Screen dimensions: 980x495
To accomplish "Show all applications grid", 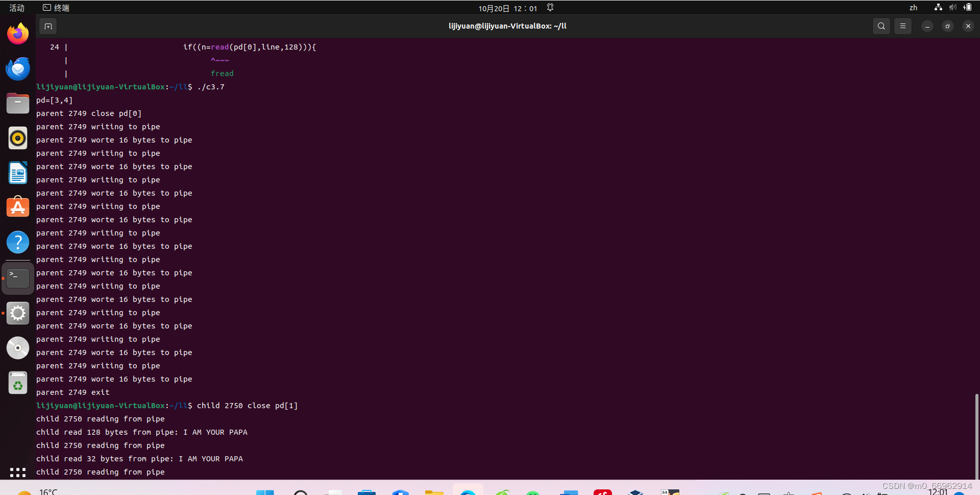I will tap(18, 472).
